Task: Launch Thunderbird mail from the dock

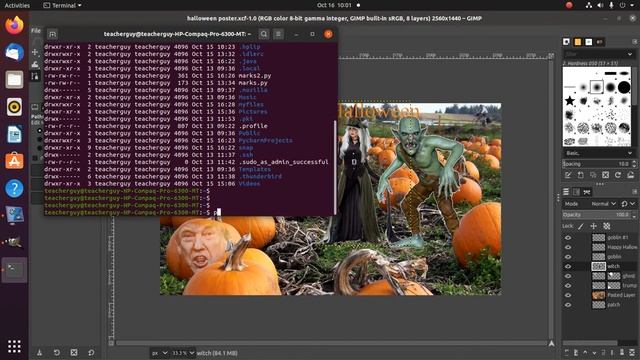Action: click(x=14, y=52)
